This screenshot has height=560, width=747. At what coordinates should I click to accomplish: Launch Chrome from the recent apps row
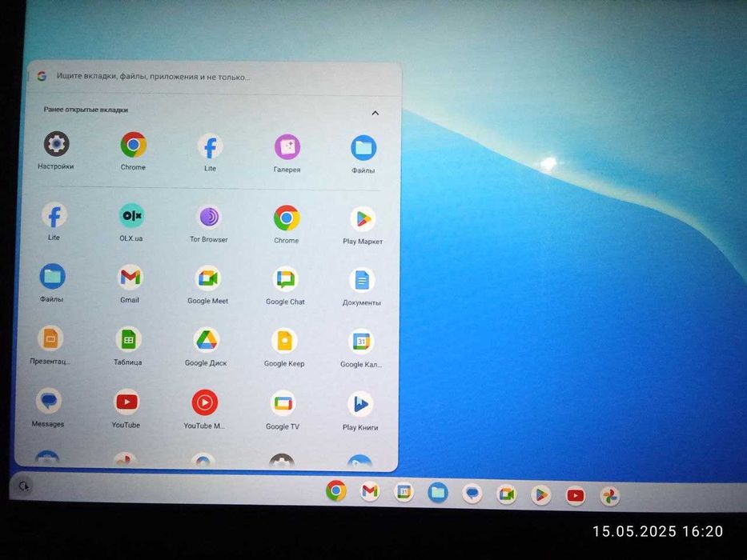134,145
